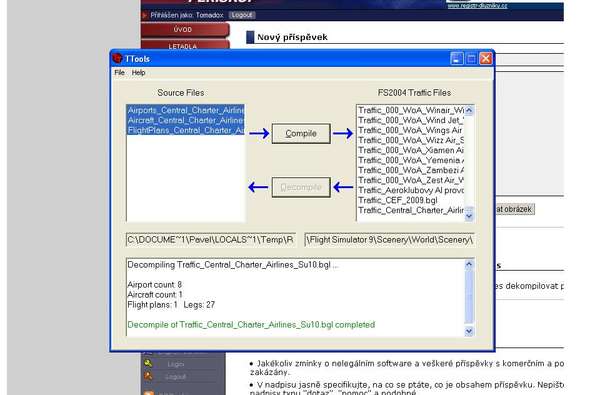Click the source folder path field
The image size is (600, 395).
tap(211, 240)
